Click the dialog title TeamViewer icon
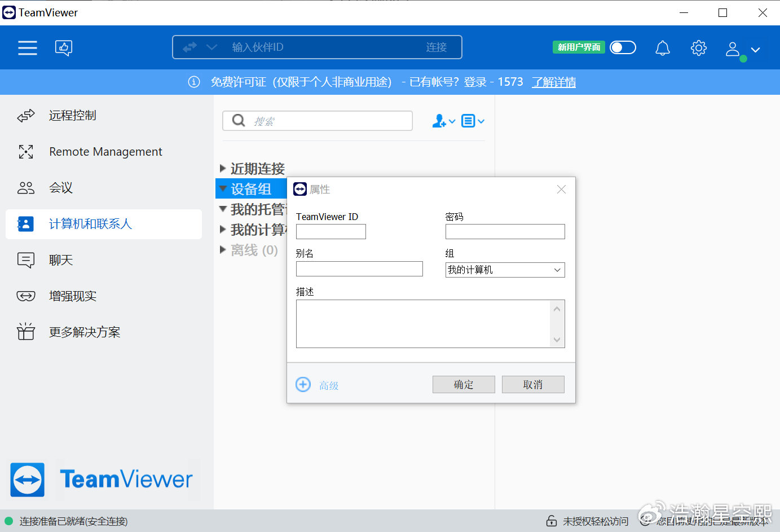780x532 pixels. point(300,190)
